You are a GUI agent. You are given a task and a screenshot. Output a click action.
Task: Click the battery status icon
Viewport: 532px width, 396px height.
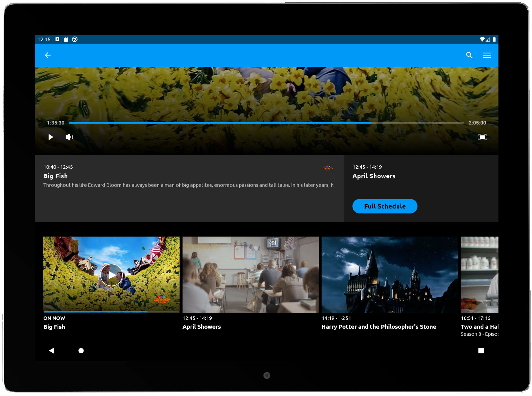coord(494,39)
